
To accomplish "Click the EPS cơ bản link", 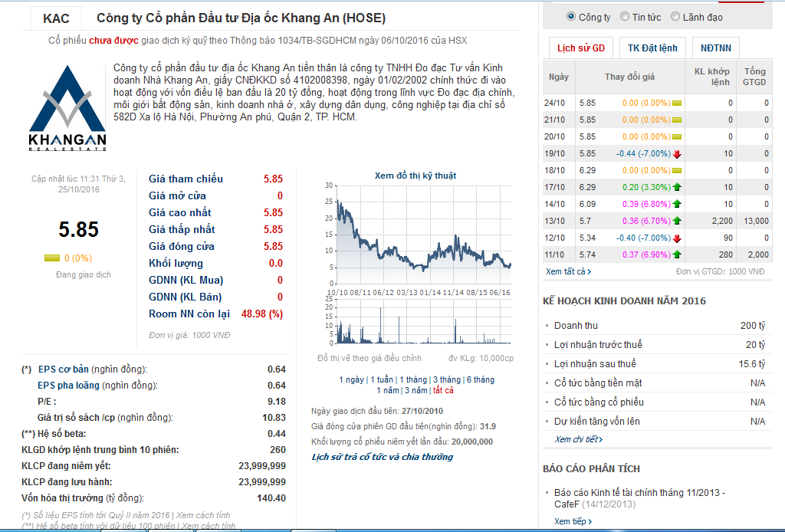I will pos(64,369).
